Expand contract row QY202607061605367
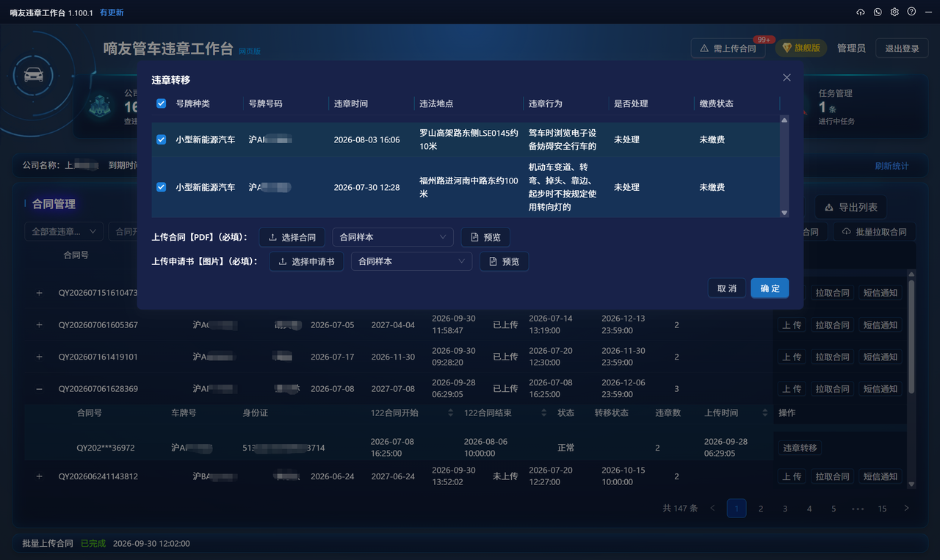The width and height of the screenshot is (940, 560). (x=40, y=325)
